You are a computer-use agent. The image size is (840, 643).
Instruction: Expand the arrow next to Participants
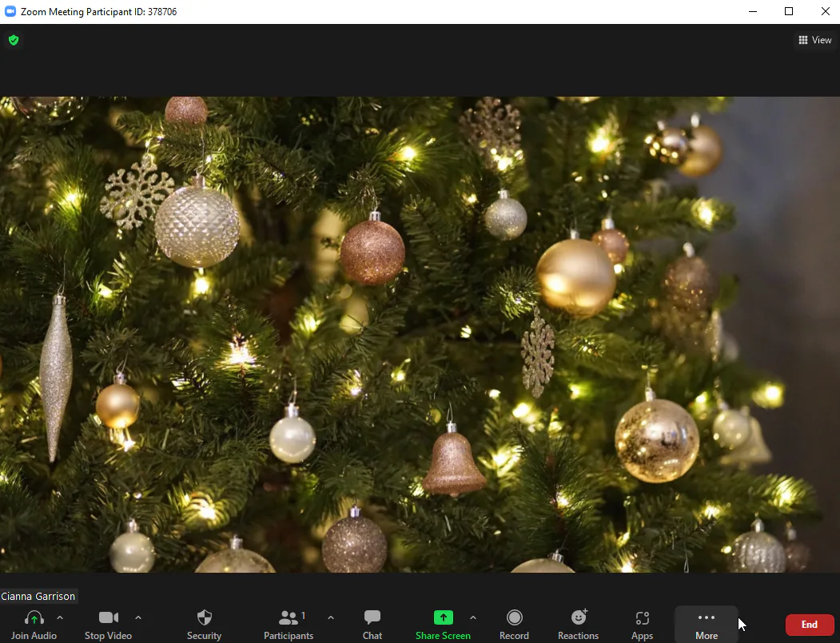click(331, 617)
